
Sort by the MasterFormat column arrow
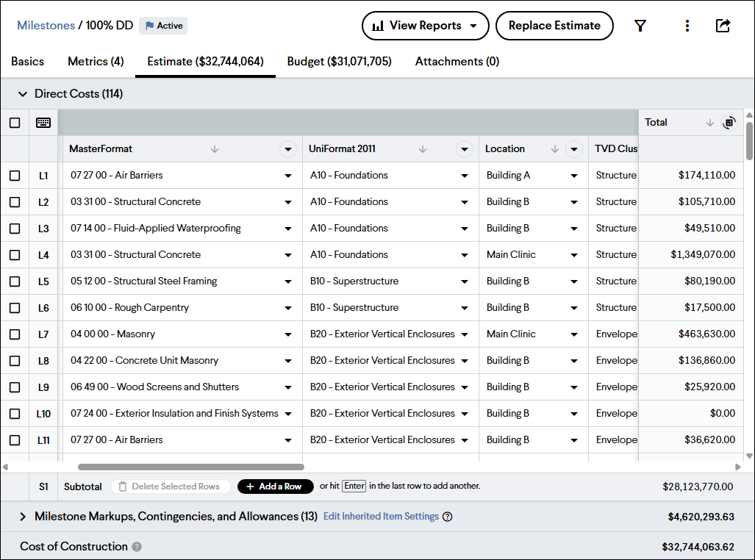coord(215,149)
